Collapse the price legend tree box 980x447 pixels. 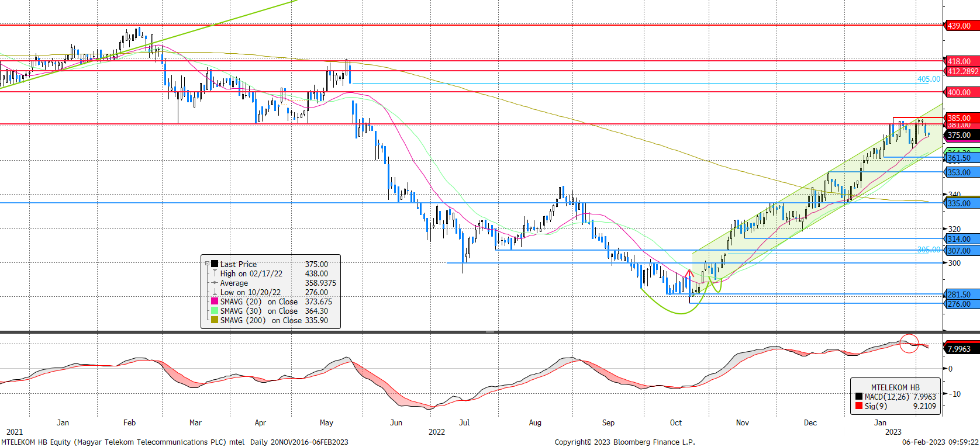pyautogui.click(x=207, y=264)
